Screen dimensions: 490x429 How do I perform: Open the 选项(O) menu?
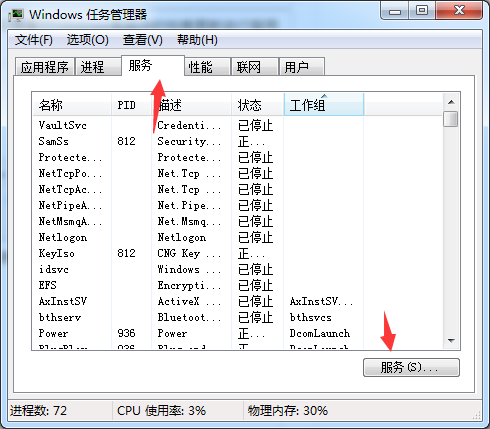88,40
